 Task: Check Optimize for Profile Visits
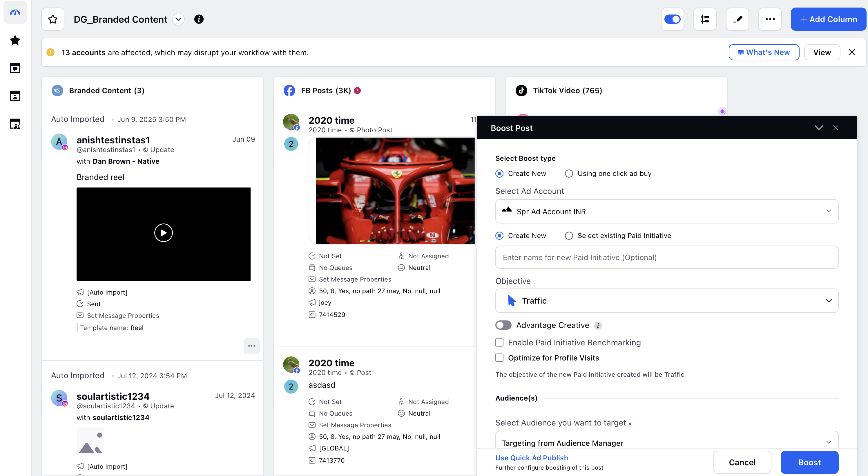(499, 358)
